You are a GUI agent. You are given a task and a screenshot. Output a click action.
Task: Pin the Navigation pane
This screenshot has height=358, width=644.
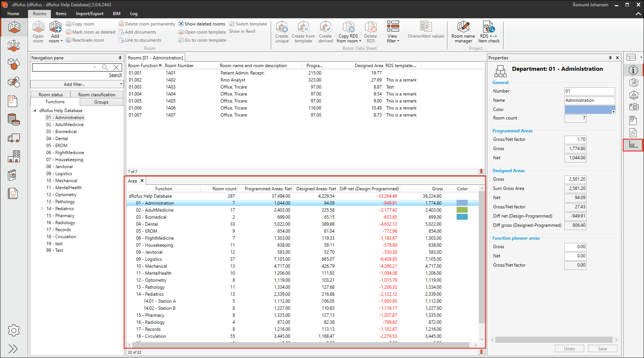(120, 58)
